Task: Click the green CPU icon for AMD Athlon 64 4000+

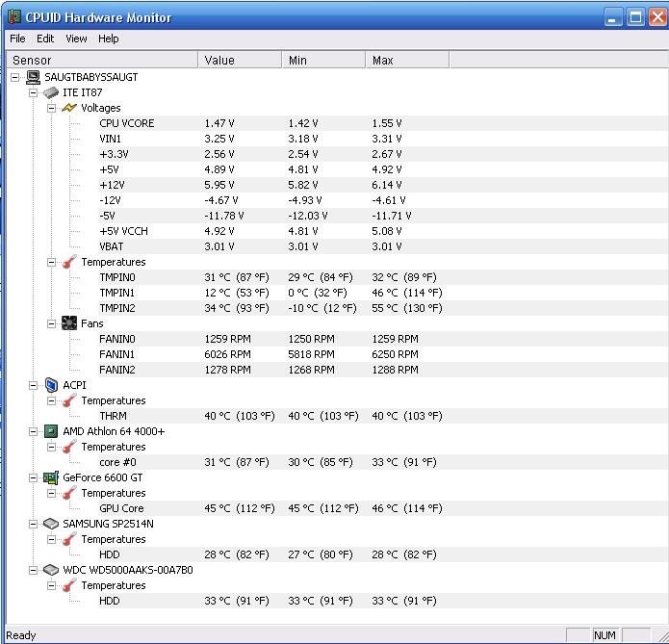Action: point(51,431)
